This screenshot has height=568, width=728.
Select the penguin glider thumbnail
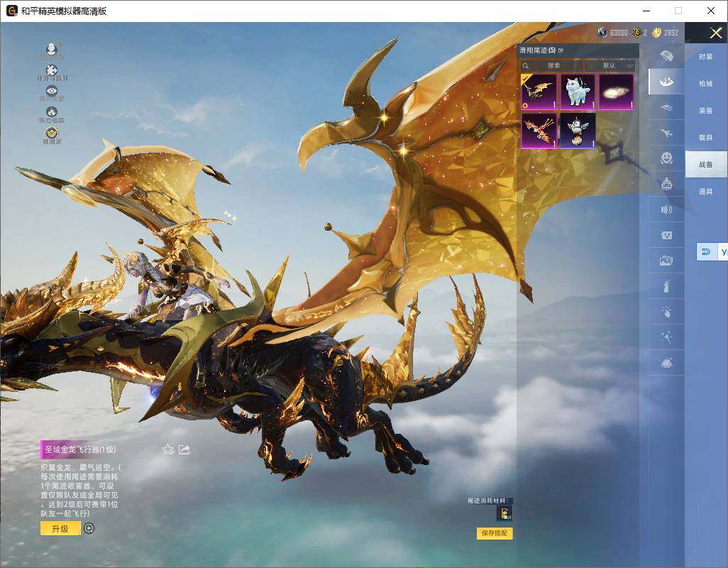pos(578,131)
